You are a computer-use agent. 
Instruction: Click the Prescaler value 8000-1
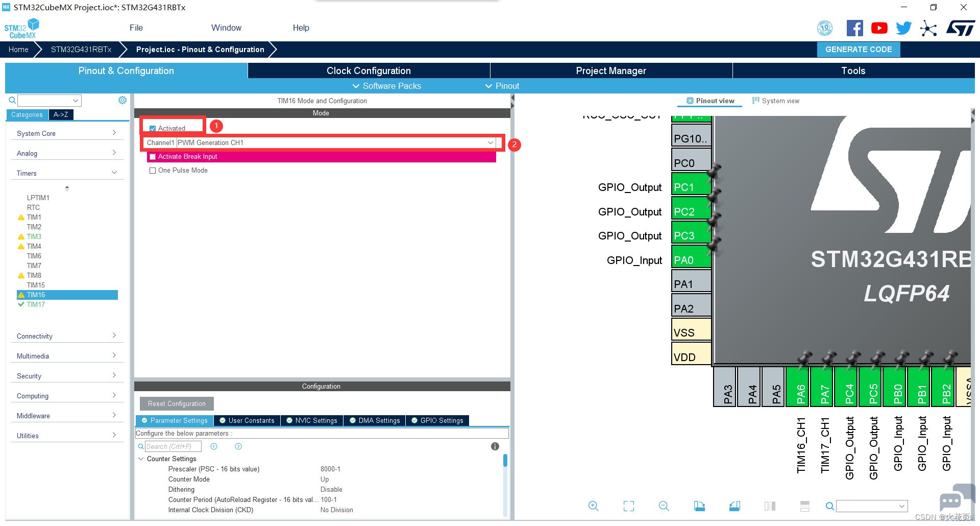[330, 469]
